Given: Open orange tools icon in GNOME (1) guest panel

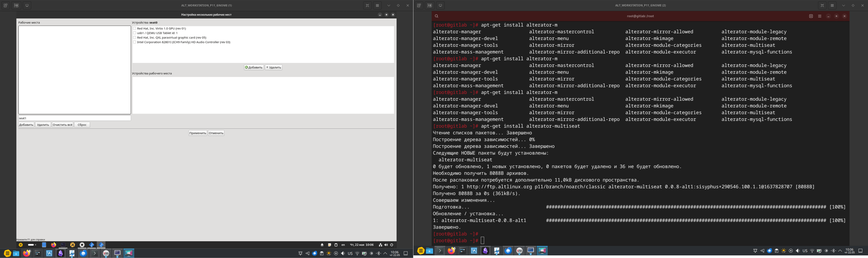Looking at the screenshot, I should [x=72, y=245].
